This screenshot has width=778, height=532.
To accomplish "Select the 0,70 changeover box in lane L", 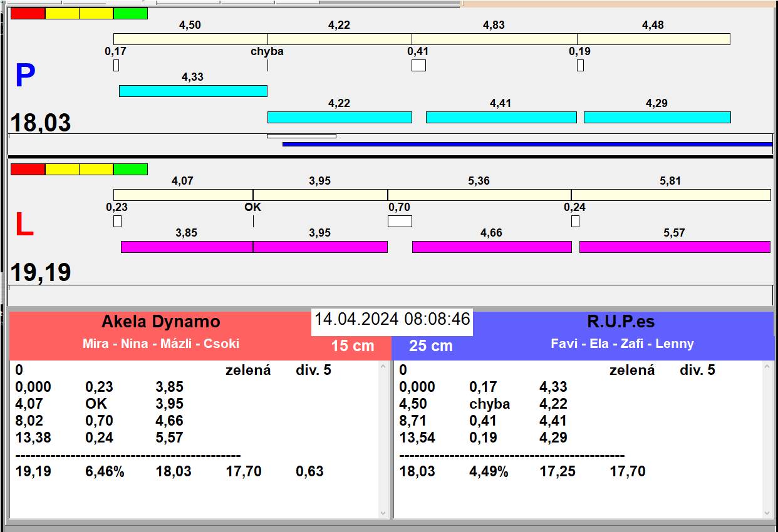I will [400, 221].
